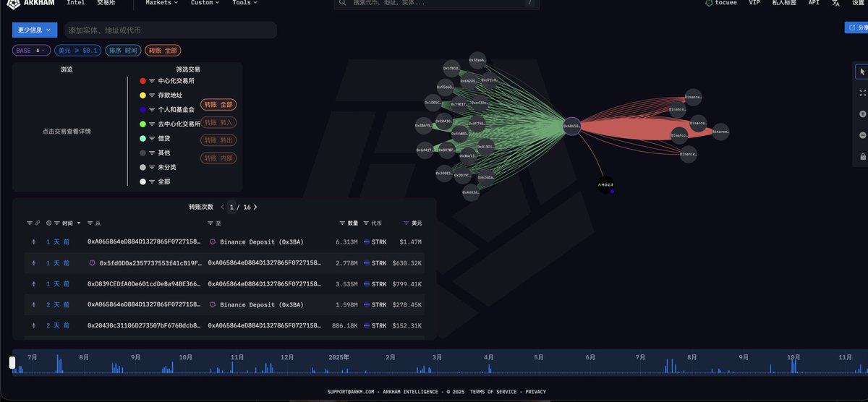Click the Arkham logo icon
868x402 pixels.
pyautogui.click(x=15, y=4)
